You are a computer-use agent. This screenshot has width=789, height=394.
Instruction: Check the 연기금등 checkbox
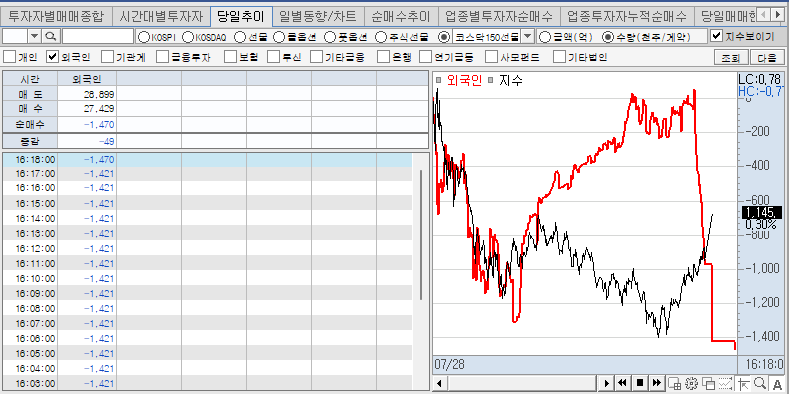coord(426,57)
